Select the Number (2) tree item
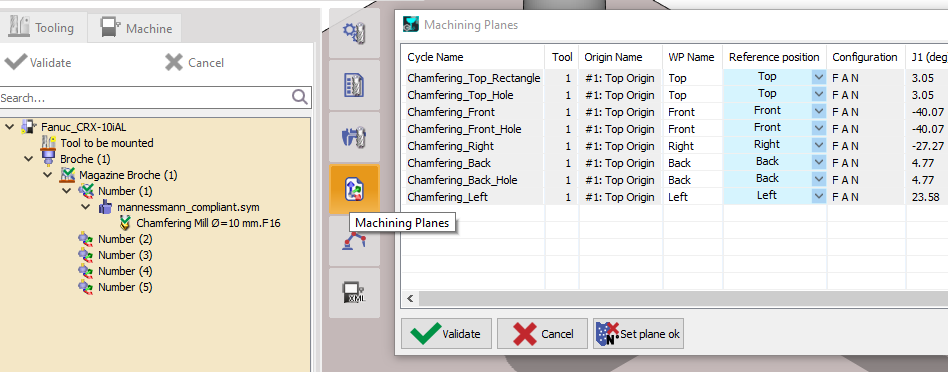The height and width of the screenshot is (372, 948). [x=125, y=239]
